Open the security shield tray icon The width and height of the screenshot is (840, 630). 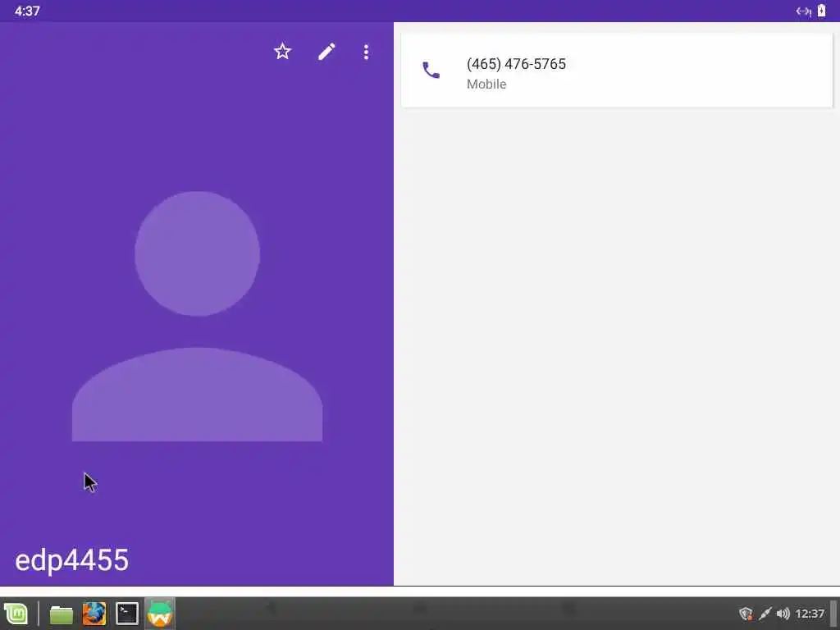point(746,614)
